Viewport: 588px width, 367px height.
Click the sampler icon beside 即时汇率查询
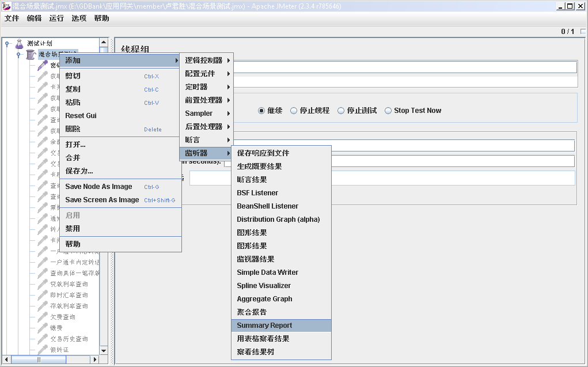pyautogui.click(x=43, y=295)
